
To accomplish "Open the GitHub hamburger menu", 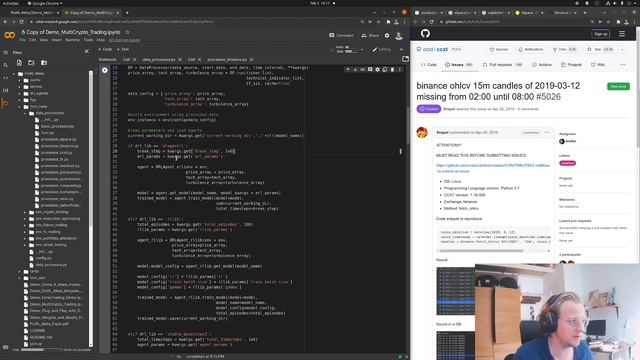I will [622, 34].
